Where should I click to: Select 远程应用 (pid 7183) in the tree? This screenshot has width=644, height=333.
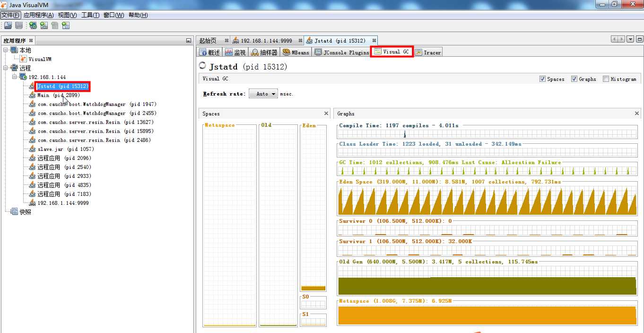[64, 194]
